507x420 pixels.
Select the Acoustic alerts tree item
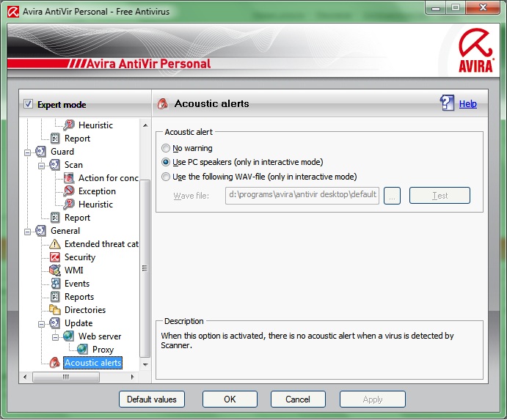[92, 363]
